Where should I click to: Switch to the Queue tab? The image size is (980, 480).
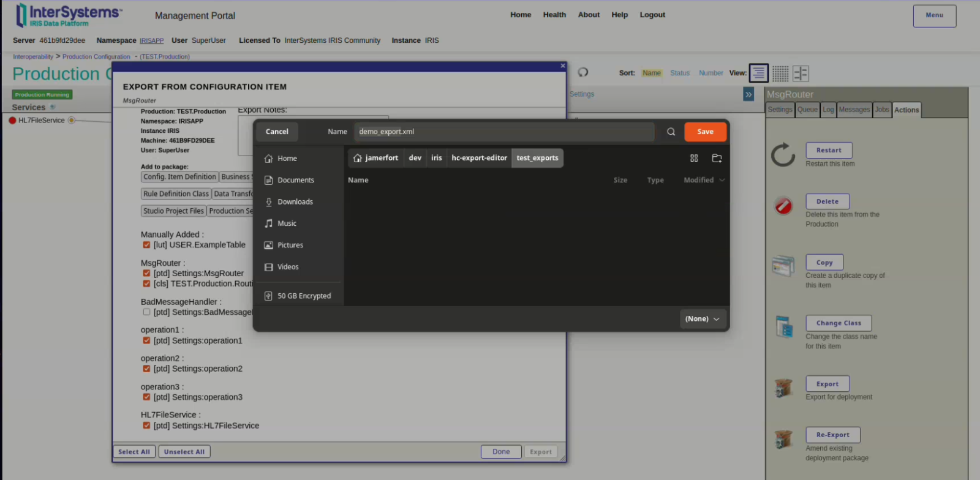click(x=807, y=110)
